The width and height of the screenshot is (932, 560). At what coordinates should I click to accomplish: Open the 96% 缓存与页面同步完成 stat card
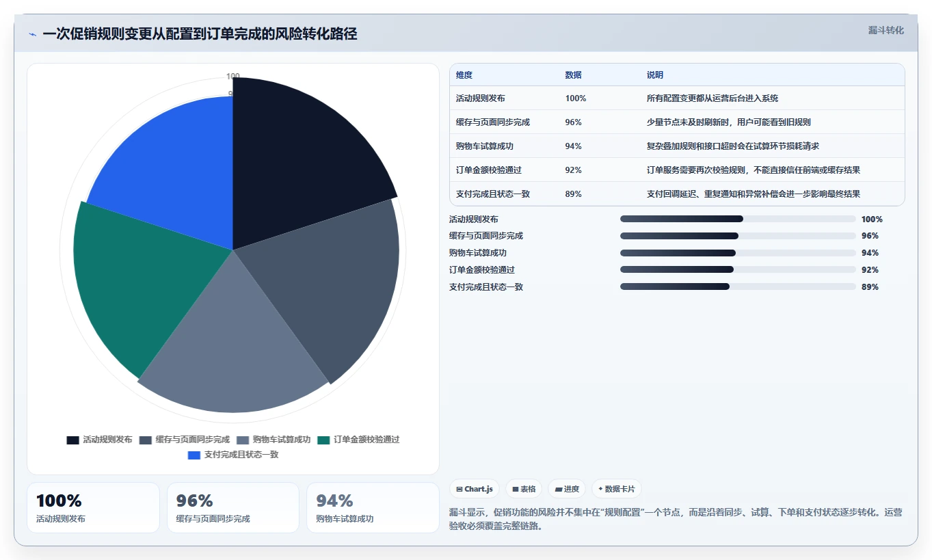(233, 508)
